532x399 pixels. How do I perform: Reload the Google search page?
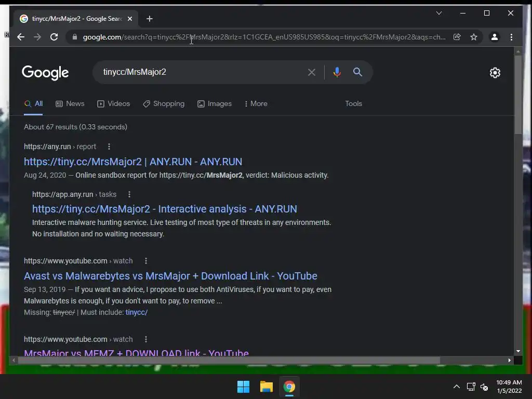(54, 37)
